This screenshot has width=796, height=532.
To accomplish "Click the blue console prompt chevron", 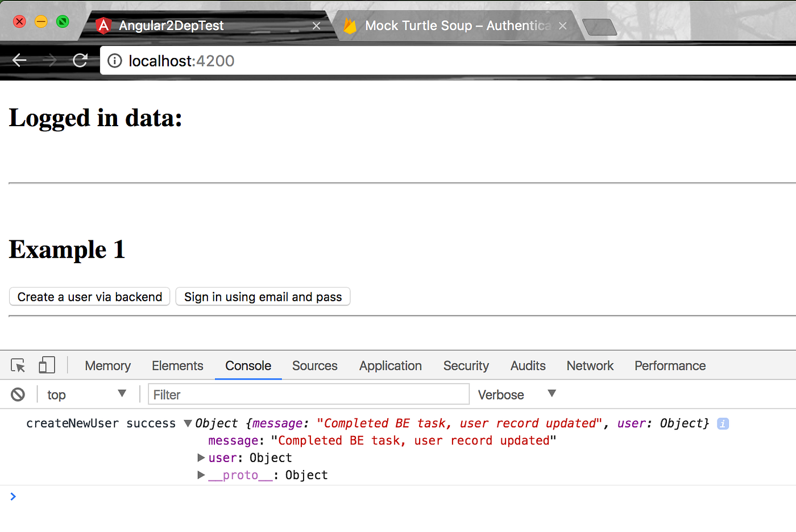I will point(13,497).
